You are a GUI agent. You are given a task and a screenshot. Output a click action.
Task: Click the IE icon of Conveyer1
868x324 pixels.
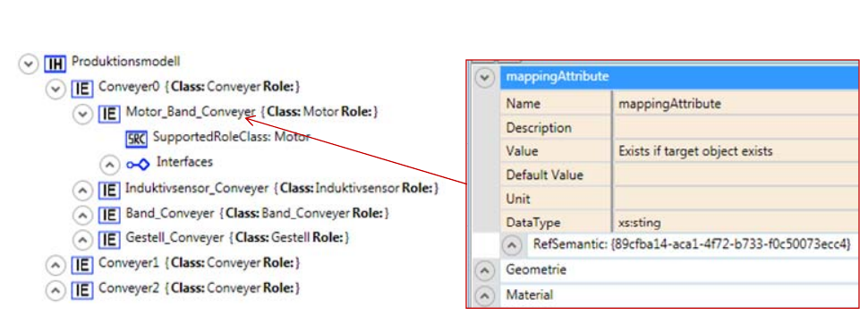tap(82, 265)
